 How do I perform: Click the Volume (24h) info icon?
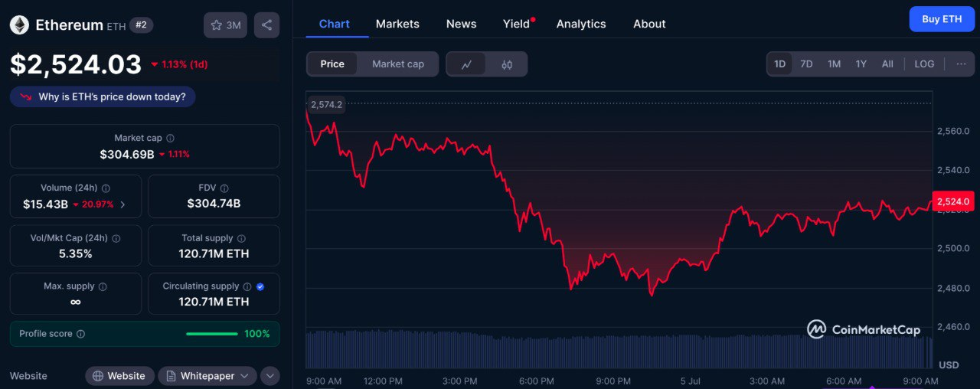pos(106,188)
